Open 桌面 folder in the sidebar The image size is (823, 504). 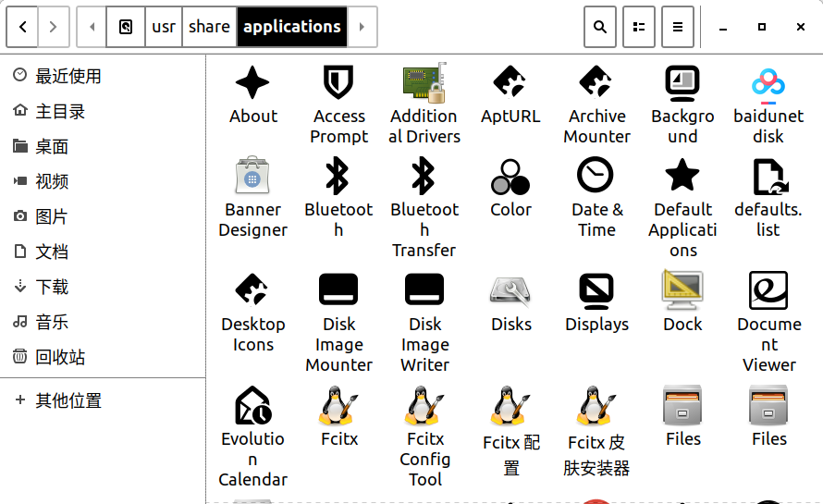103,146
